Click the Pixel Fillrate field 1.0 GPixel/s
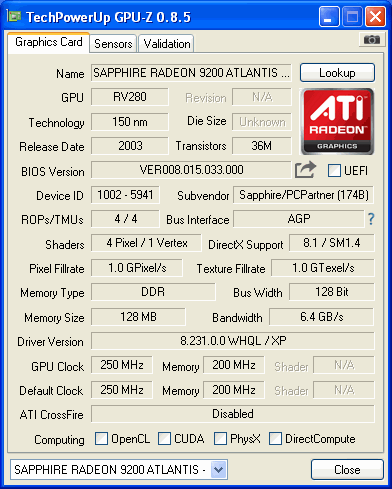 [137, 268]
